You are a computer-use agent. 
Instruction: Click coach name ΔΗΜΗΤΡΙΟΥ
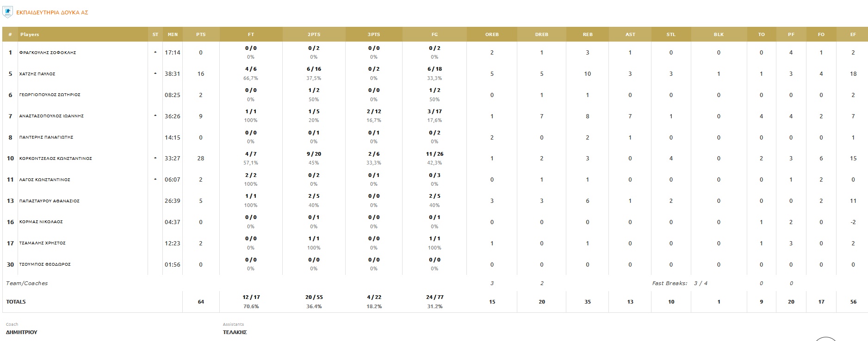tap(21, 332)
